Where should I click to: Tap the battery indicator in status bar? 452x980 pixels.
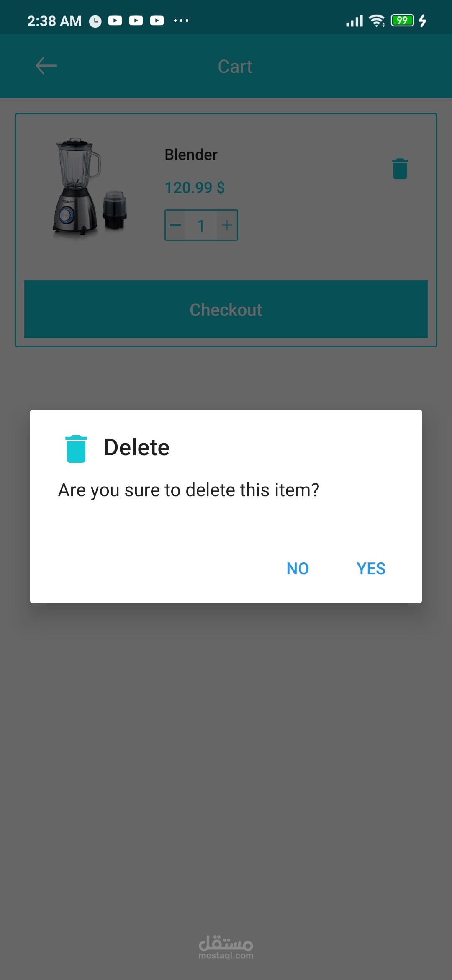[402, 21]
